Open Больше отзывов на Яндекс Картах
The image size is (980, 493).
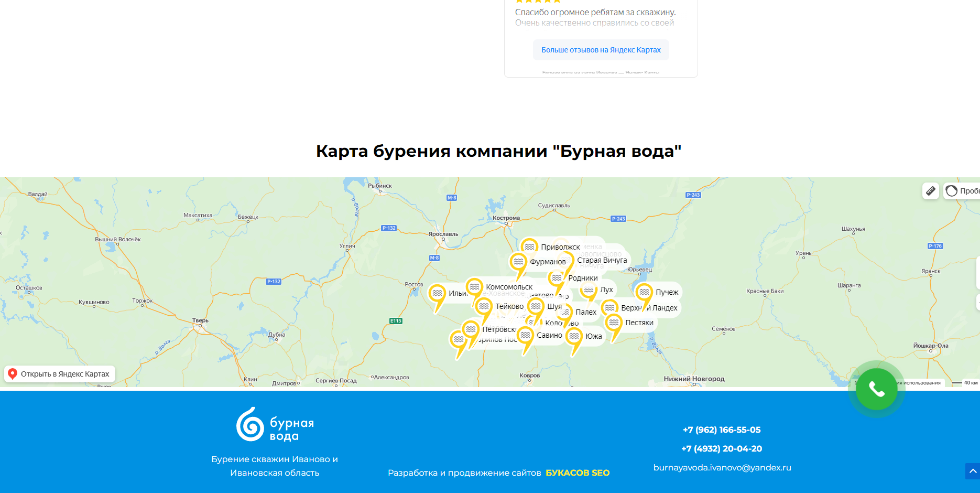click(x=601, y=50)
